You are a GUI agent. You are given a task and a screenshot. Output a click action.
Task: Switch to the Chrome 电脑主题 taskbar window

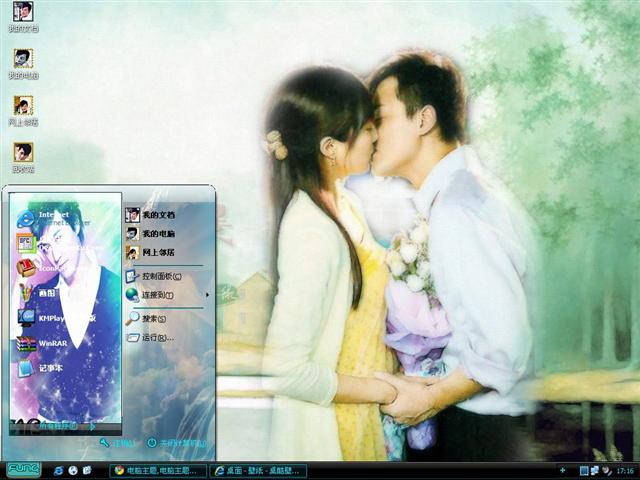coord(158,471)
